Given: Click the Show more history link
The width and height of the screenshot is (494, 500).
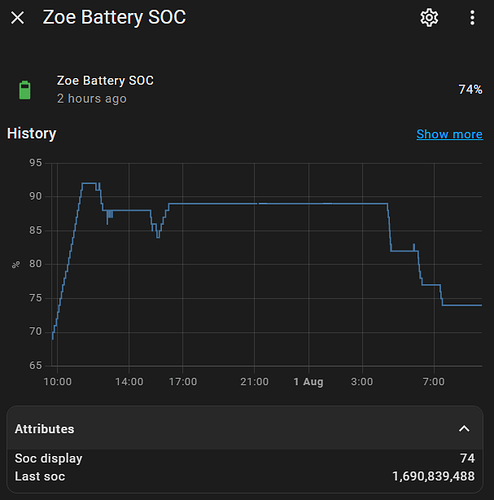Looking at the screenshot, I should tap(449, 134).
